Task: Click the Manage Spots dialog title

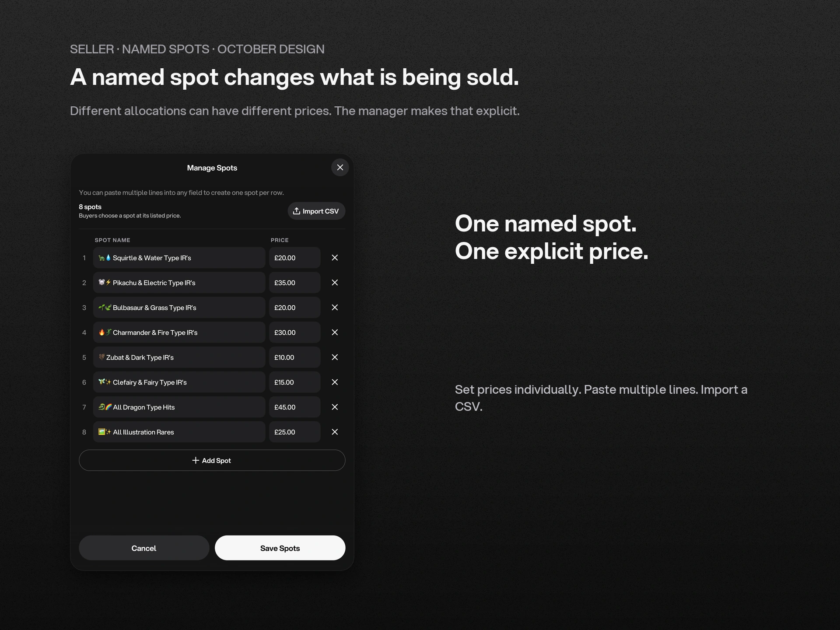Action: click(x=212, y=168)
